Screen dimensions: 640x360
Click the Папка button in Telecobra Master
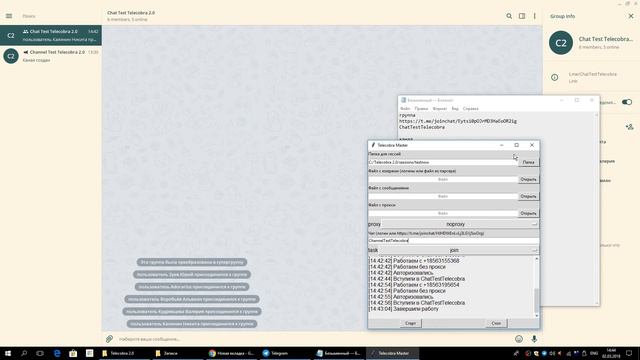pos(528,162)
